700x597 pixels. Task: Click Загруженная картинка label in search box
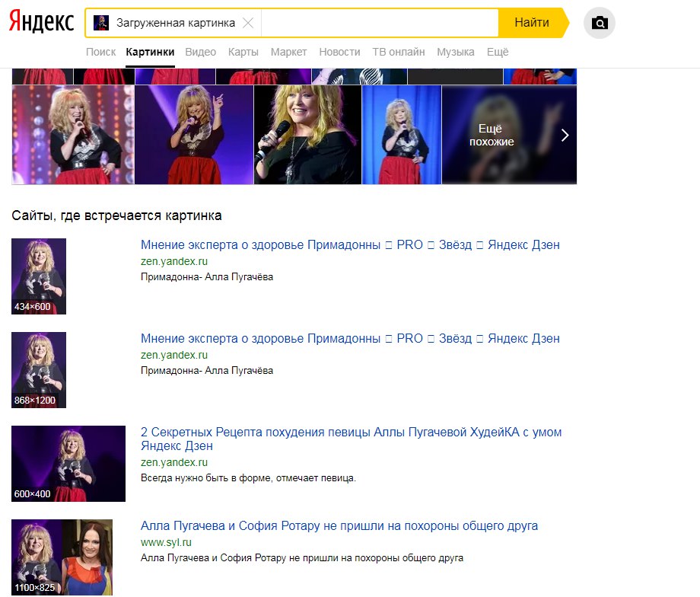pyautogui.click(x=176, y=23)
